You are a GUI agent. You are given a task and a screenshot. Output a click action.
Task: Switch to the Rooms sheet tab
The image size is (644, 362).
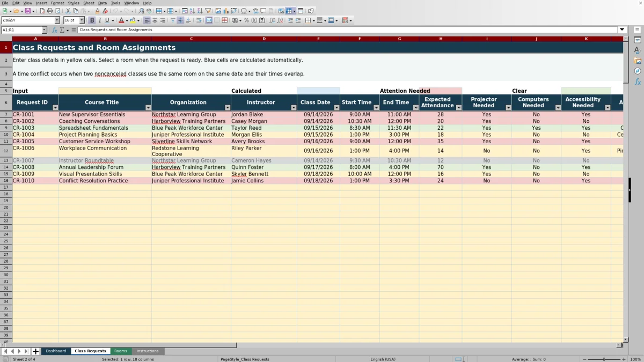click(120, 351)
